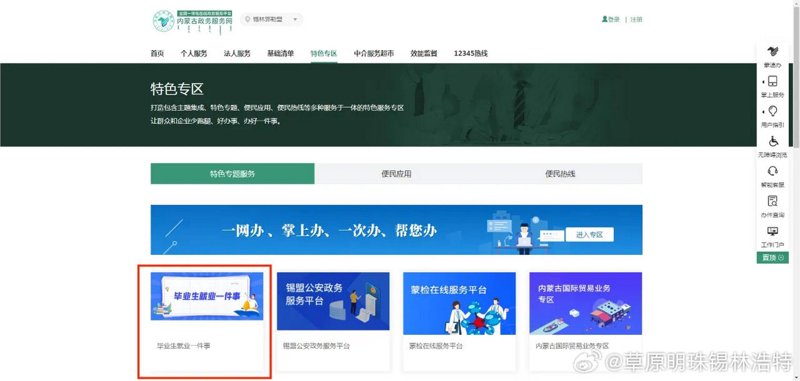Click the 一网办、掌上办 blue banner
The height and width of the screenshot is (381, 800).
pos(396,230)
